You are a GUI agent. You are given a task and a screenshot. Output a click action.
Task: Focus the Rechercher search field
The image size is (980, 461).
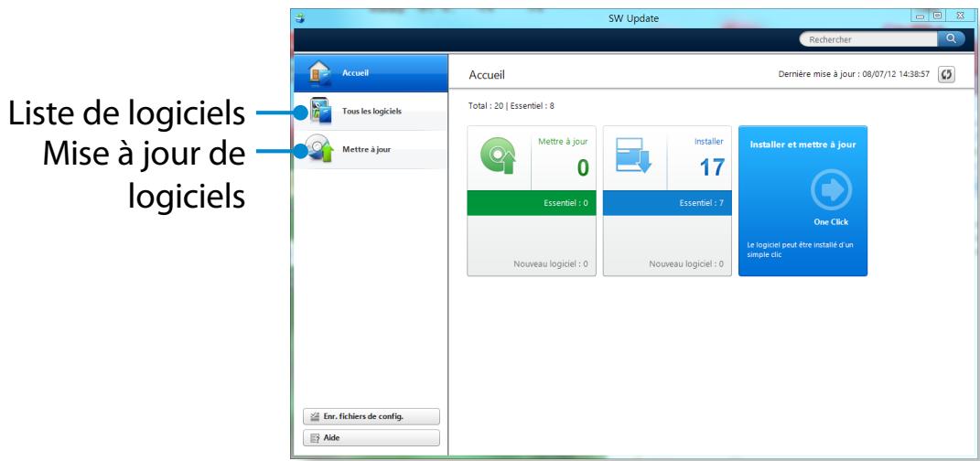coord(867,39)
